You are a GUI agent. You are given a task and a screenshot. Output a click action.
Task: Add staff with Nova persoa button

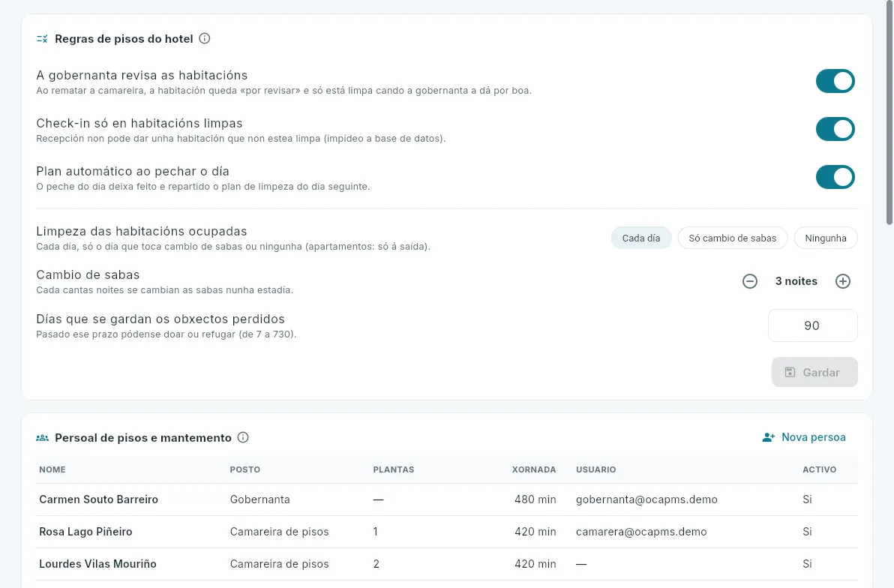click(x=804, y=437)
